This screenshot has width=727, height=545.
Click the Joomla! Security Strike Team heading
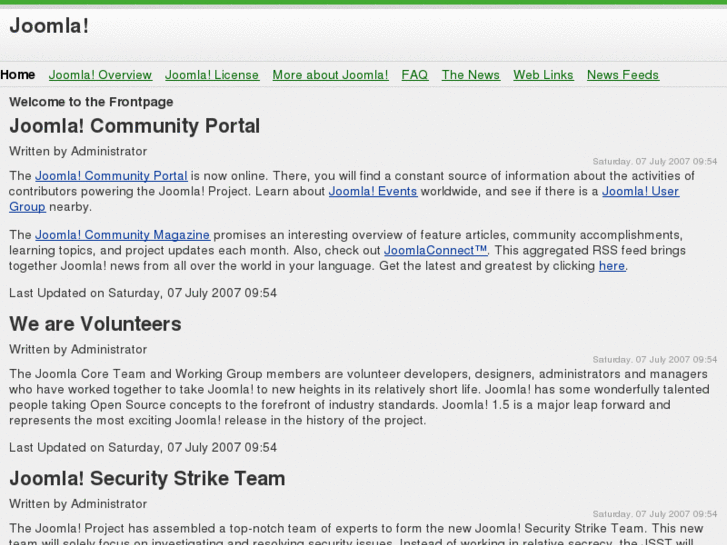click(147, 478)
